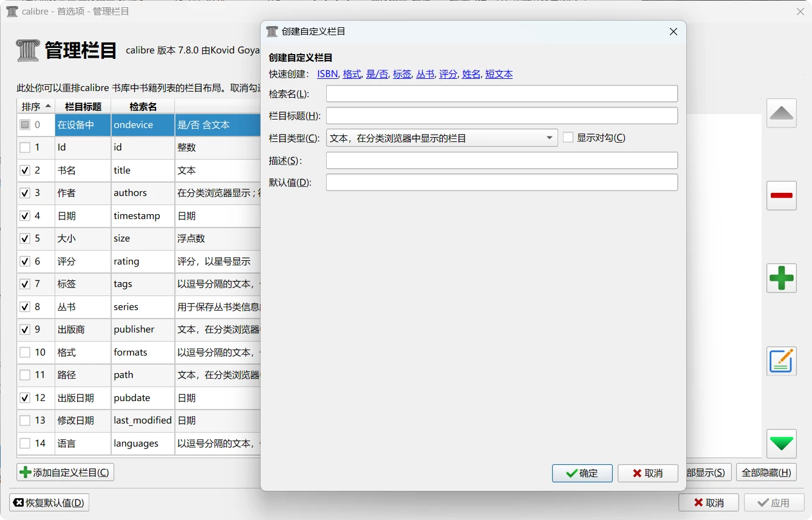Image resolution: width=812 pixels, height=520 pixels.
Task: Uncheck the 丛书 column checkbox
Action: coord(25,307)
